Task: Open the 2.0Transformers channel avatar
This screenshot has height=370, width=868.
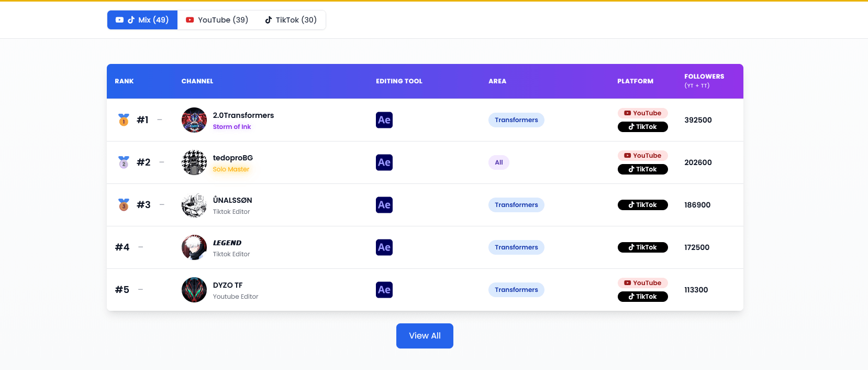Action: pos(194,120)
